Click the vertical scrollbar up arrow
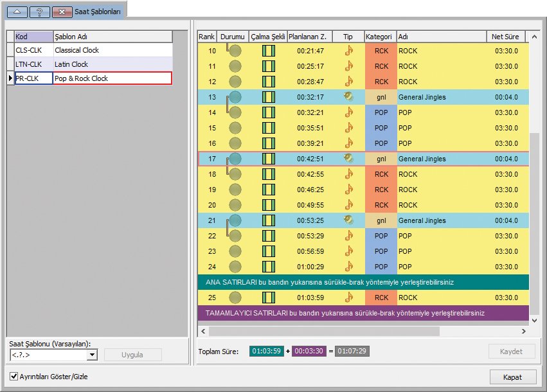This screenshot has width=547, height=392. (534, 37)
